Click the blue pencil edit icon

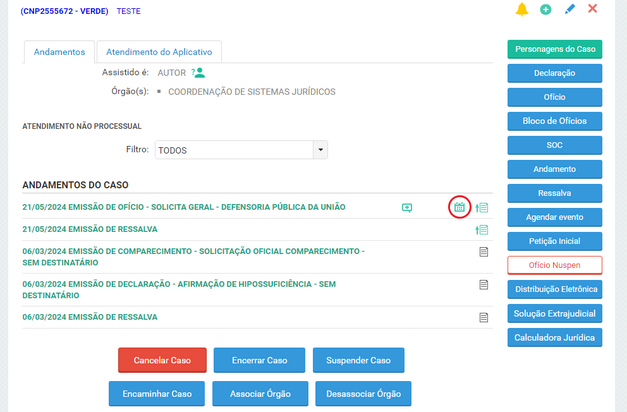(x=570, y=9)
